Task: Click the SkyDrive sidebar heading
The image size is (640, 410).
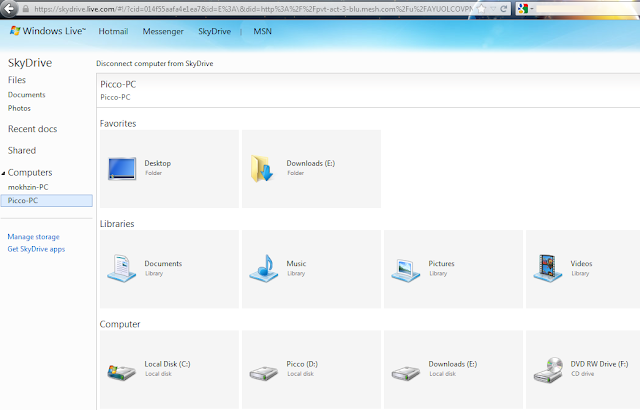Action: click(x=30, y=63)
